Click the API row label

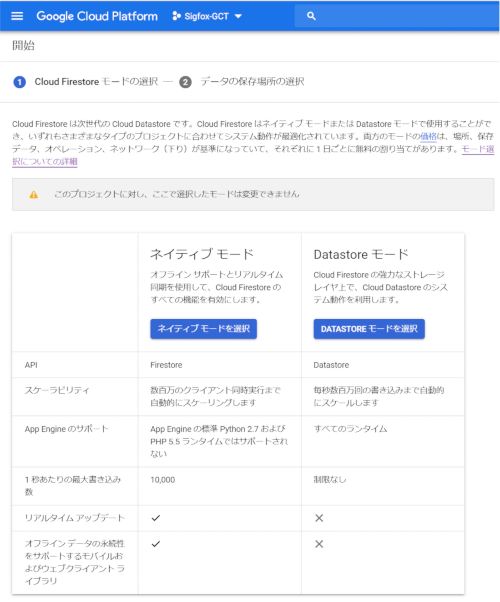click(31, 365)
